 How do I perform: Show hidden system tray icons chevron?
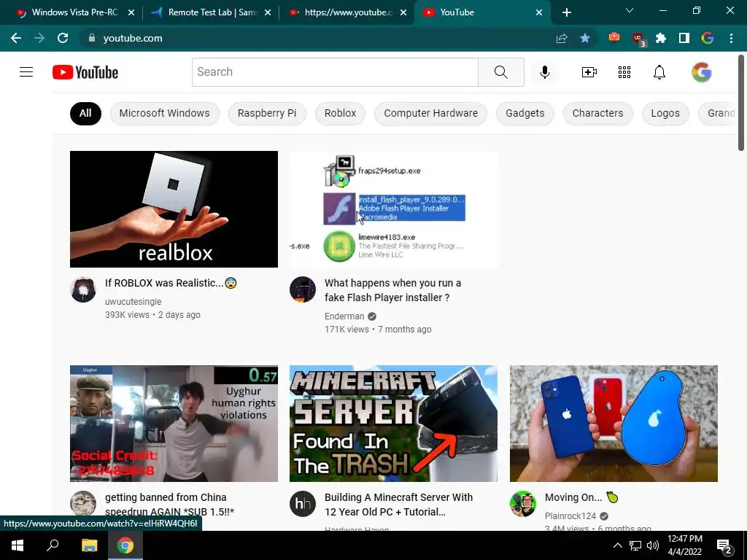click(617, 545)
